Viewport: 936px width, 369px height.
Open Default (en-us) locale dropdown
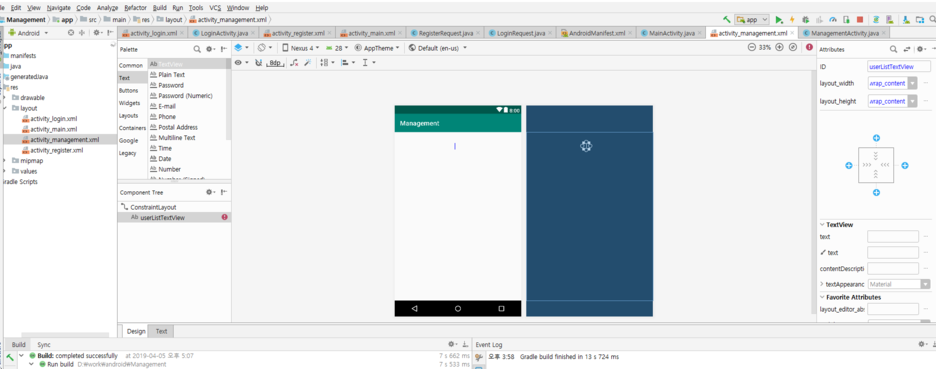point(438,47)
